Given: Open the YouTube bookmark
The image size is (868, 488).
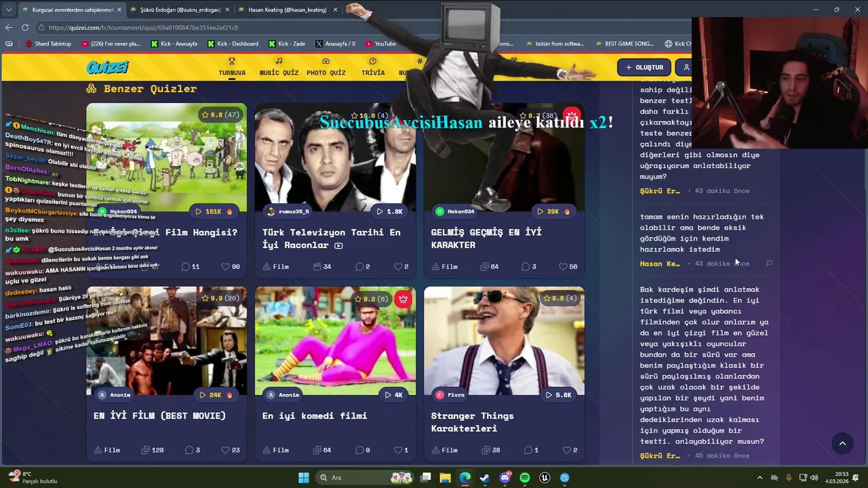Looking at the screenshot, I should [380, 43].
